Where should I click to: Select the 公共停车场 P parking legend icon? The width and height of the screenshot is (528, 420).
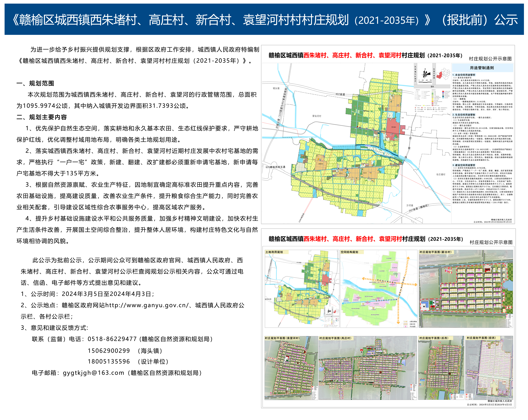pos(416,110)
